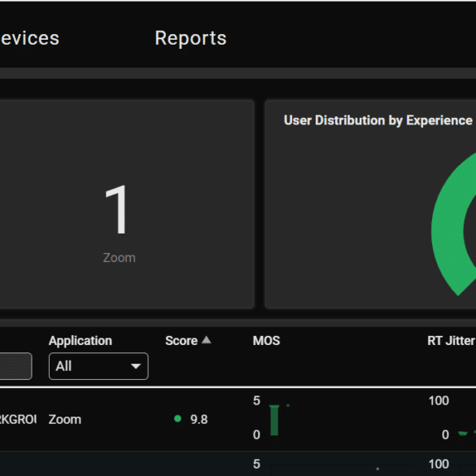
Task: Click the truncated RKGROU cell in the first row
Action: (18, 420)
